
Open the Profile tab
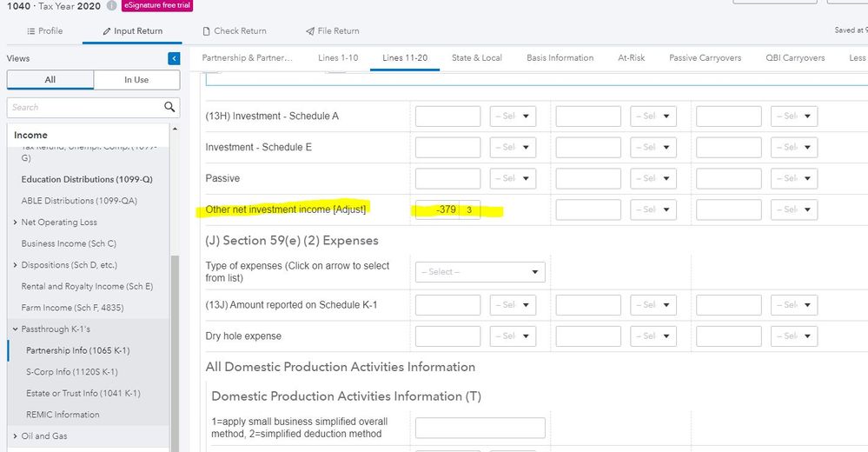pyautogui.click(x=44, y=31)
